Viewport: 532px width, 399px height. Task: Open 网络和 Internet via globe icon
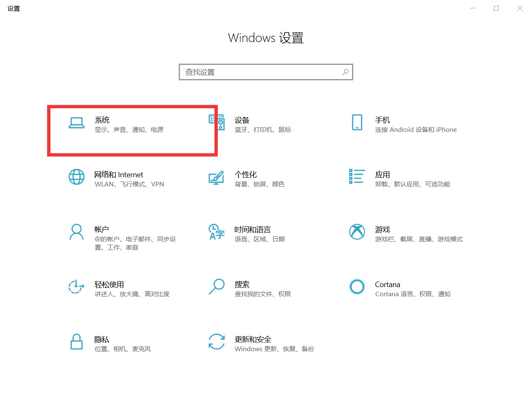[76, 178]
